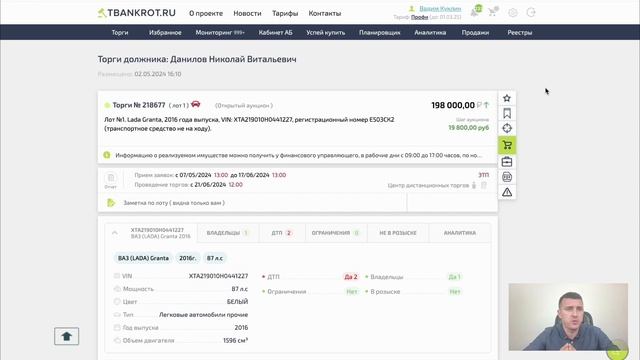
Task: Click the logout icon in header
Action: (x=531, y=12)
